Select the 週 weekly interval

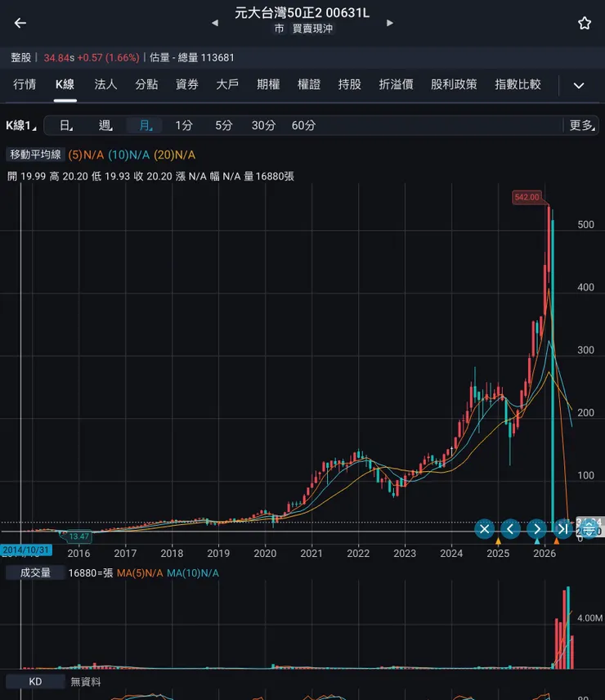[x=105, y=125]
